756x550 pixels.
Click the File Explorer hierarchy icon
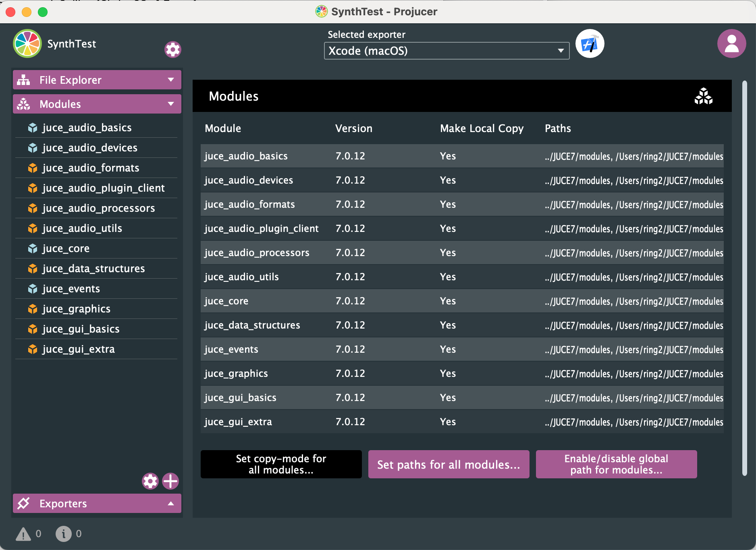(x=23, y=80)
